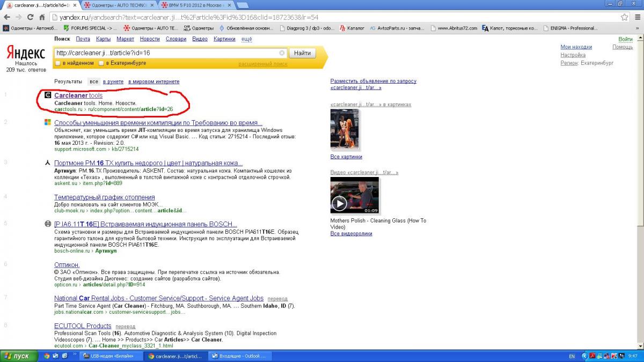Click Войти to sign in

coord(626,39)
